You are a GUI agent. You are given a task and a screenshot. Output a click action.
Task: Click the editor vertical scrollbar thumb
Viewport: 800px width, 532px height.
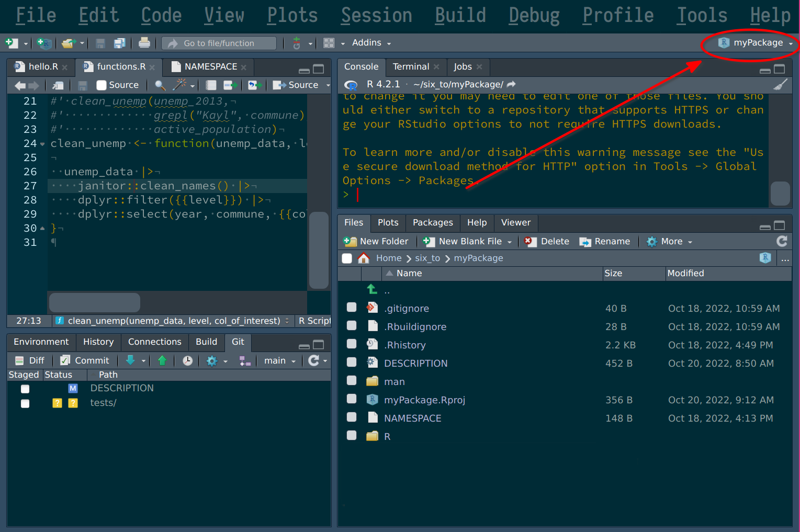(x=319, y=250)
